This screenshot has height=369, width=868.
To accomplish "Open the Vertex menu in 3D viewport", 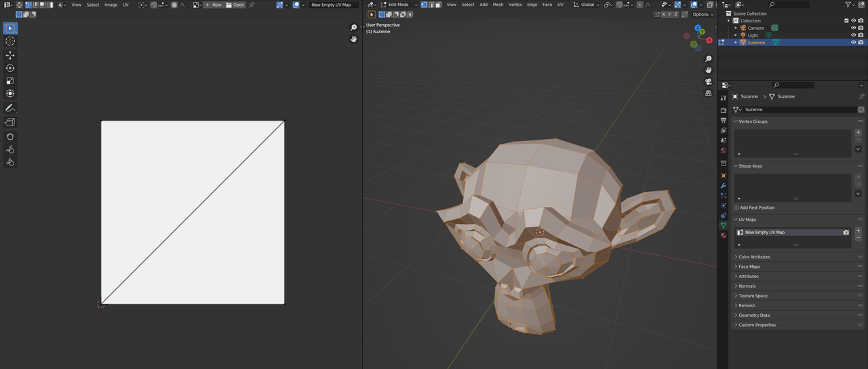I will point(515,5).
